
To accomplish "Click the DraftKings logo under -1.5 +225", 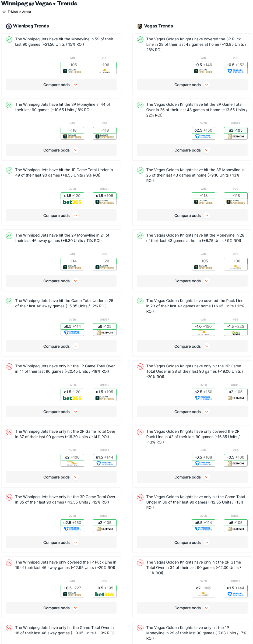I will click(x=236, y=333).
